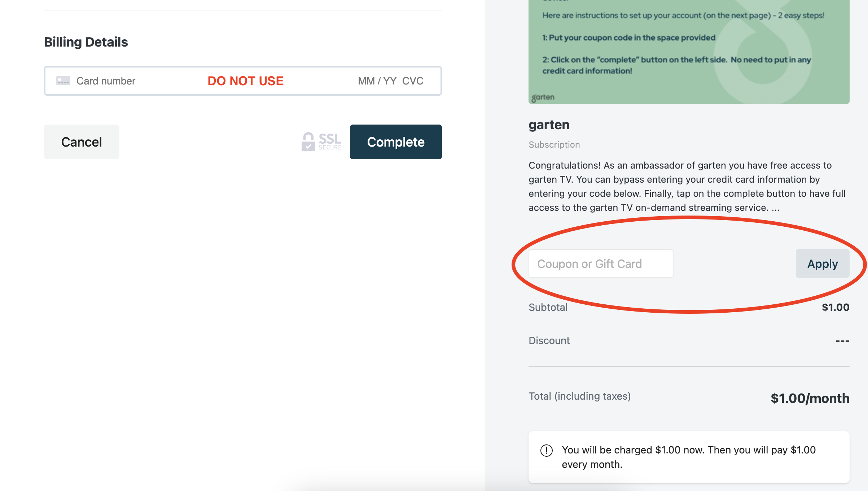Screen dimensions: 868x491
Task: Click the credit card icon in card field
Action: tap(63, 81)
